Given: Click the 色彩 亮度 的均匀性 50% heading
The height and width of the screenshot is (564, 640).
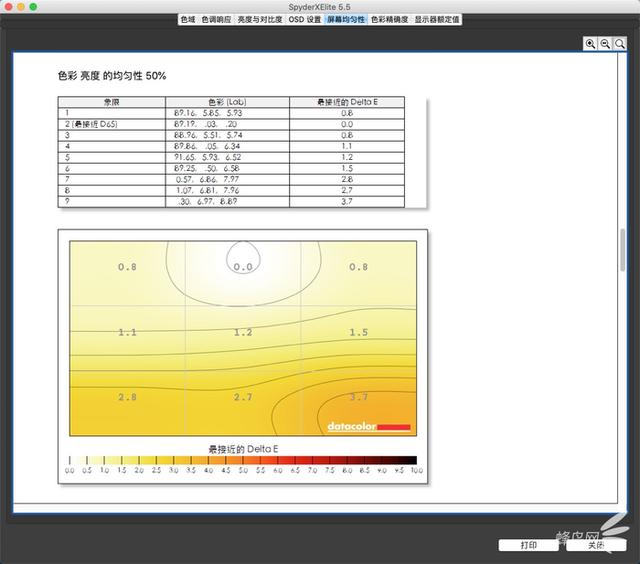Looking at the screenshot, I should point(112,75).
